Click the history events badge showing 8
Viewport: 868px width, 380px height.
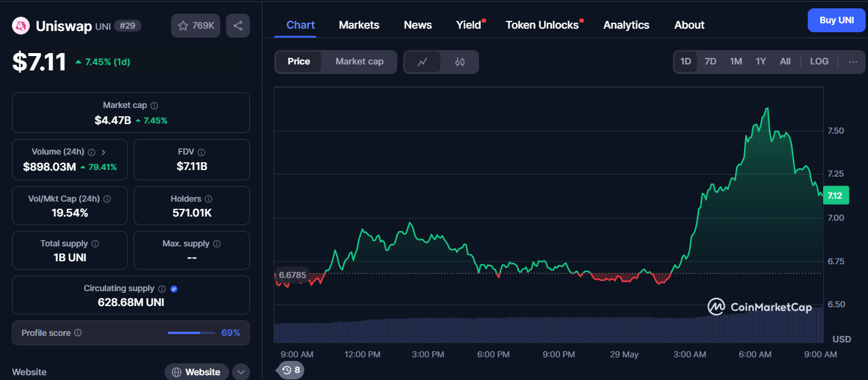pos(292,370)
